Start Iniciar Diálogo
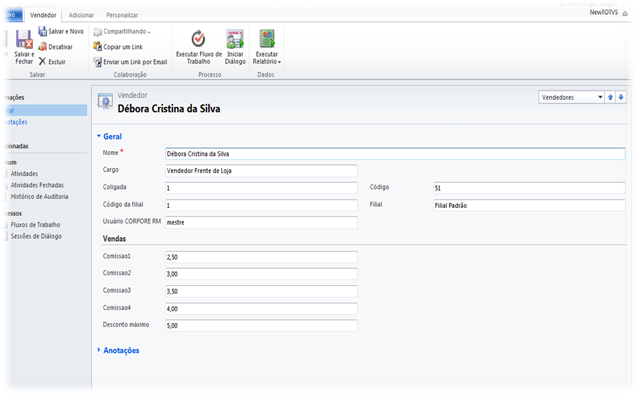Screen dimensions: 640x397 (x=235, y=47)
